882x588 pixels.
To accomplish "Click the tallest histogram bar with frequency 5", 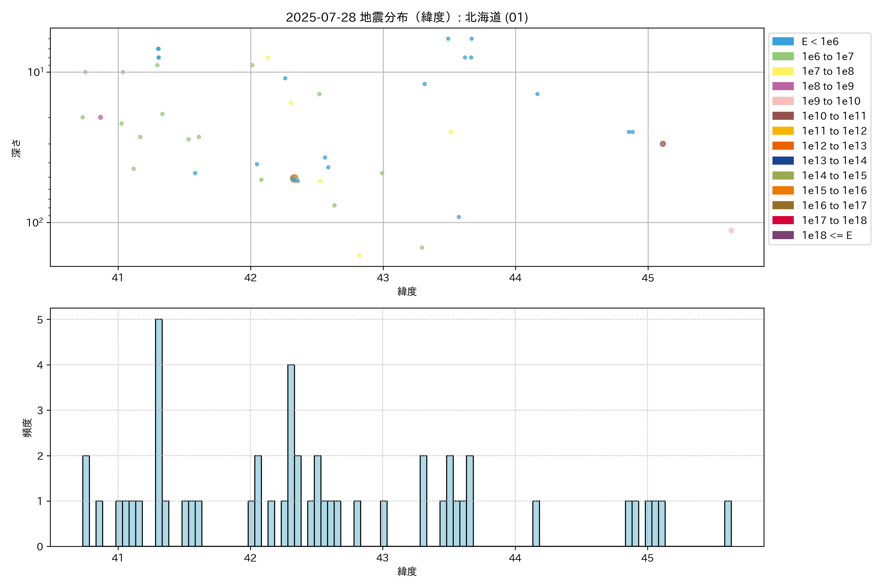I will pyautogui.click(x=159, y=433).
